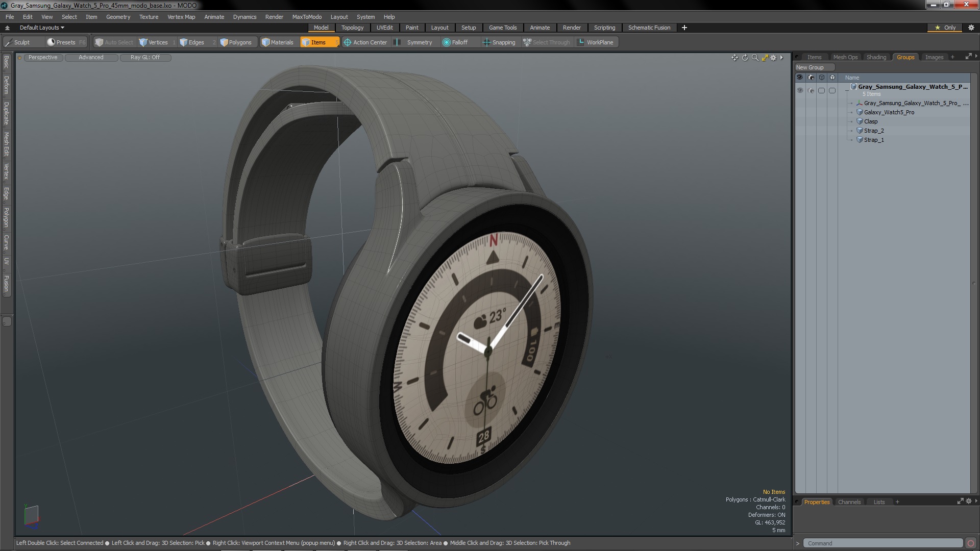
Task: Click the viewport orange dot indicator
Action: click(19, 58)
